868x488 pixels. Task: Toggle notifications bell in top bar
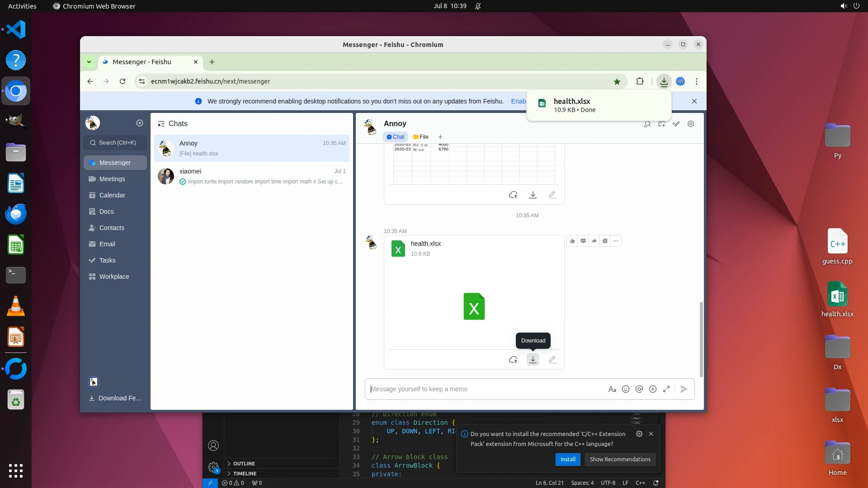pyautogui.click(x=478, y=6)
